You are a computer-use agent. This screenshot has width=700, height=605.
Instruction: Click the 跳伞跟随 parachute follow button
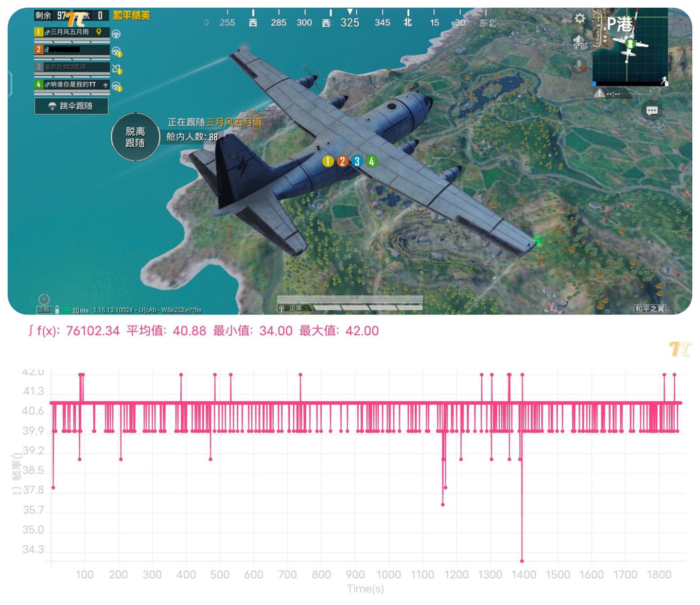pyautogui.click(x=71, y=106)
